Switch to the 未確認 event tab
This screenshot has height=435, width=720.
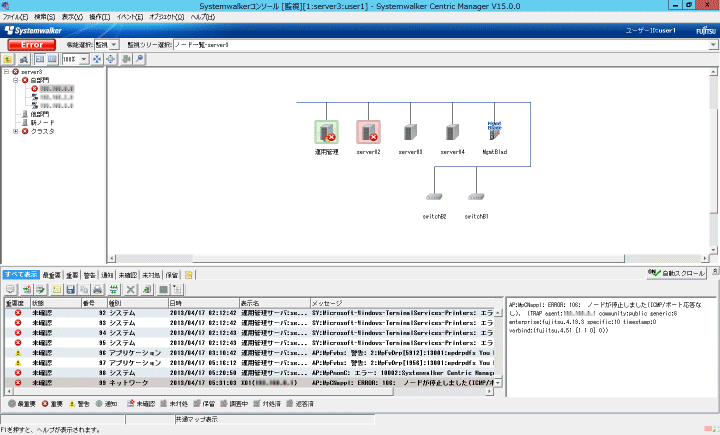[x=127, y=275]
